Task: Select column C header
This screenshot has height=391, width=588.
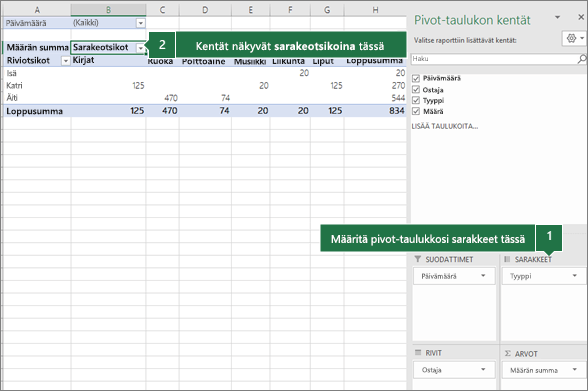Action: 162,10
